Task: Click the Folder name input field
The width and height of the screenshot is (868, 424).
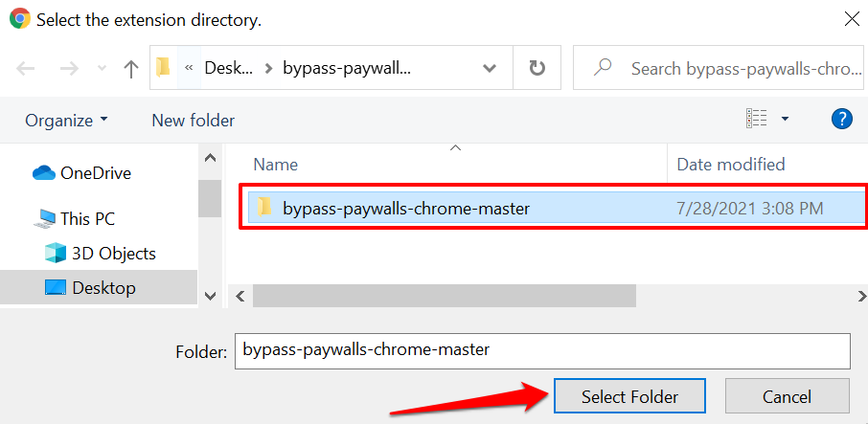Action: [x=542, y=350]
